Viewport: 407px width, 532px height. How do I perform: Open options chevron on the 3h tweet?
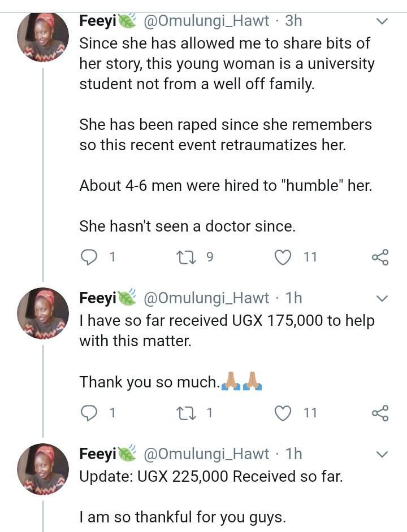382,21
